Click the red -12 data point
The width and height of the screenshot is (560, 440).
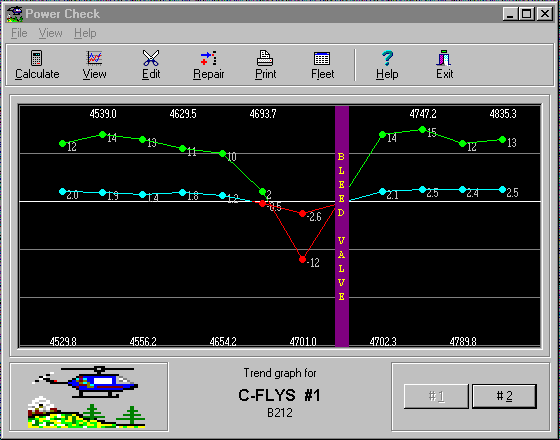tap(302, 259)
